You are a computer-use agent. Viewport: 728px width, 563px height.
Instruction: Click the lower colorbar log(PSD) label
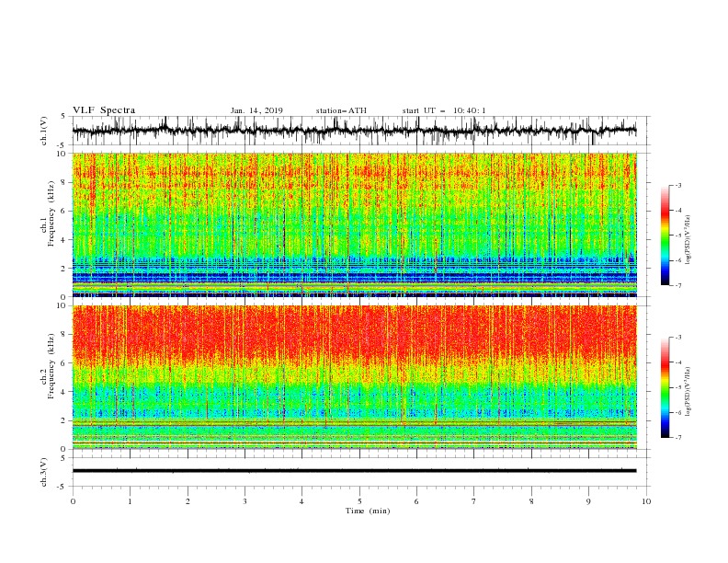688,391
